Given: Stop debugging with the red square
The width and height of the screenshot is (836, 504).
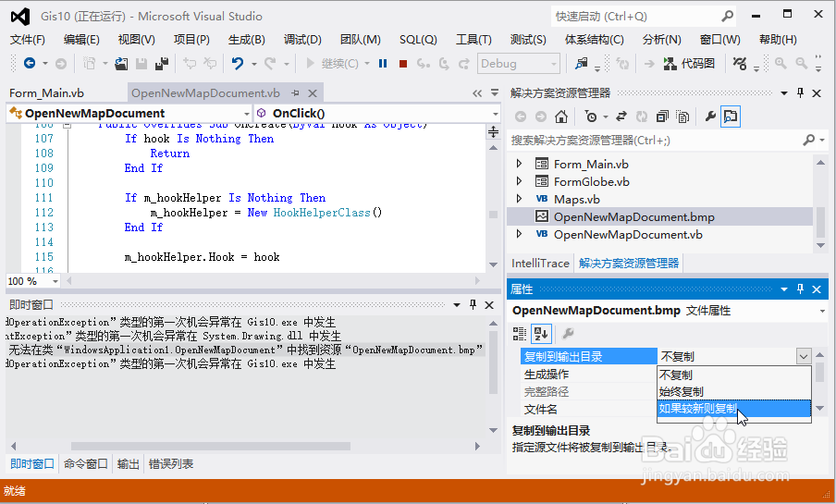Looking at the screenshot, I should (403, 64).
